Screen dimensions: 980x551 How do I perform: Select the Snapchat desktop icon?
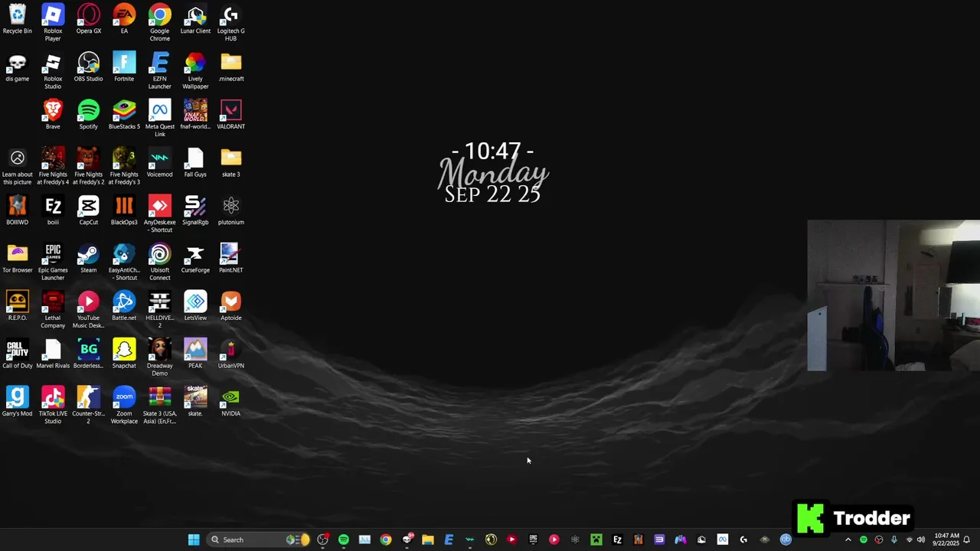tap(124, 354)
